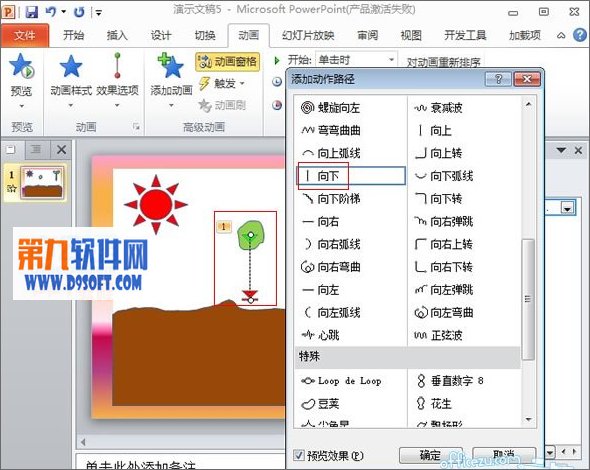This screenshot has width=590, height=470.
Task: Expand animation group dialog launcher
Action: tap(137, 127)
